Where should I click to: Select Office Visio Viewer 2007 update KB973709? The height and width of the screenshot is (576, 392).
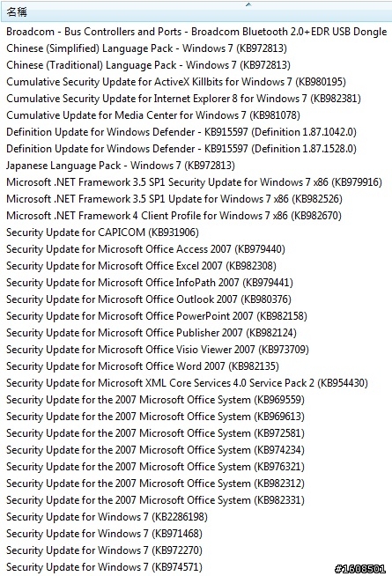click(158, 350)
